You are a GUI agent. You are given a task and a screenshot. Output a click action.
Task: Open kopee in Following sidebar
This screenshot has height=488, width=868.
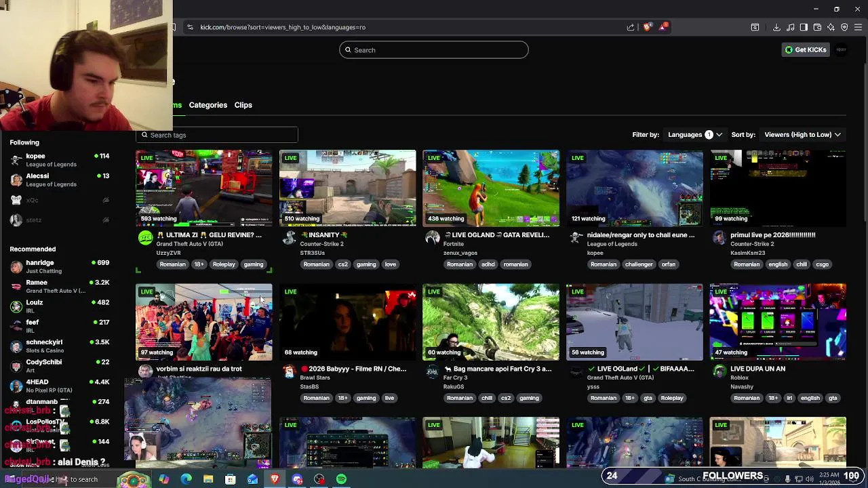[x=60, y=160]
